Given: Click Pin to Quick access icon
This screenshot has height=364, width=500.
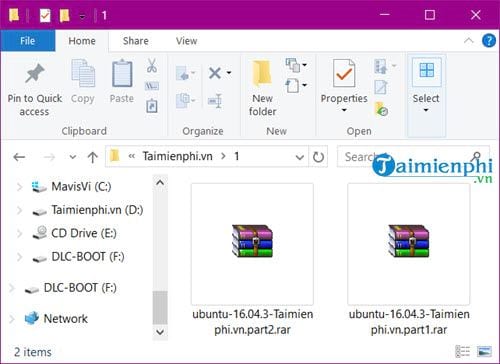Looking at the screenshot, I should click(35, 74).
